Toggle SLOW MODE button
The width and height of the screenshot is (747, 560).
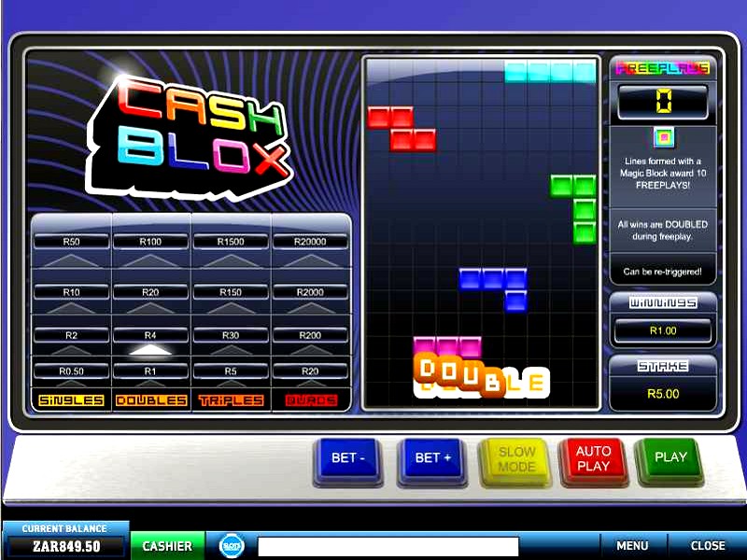coord(516,458)
